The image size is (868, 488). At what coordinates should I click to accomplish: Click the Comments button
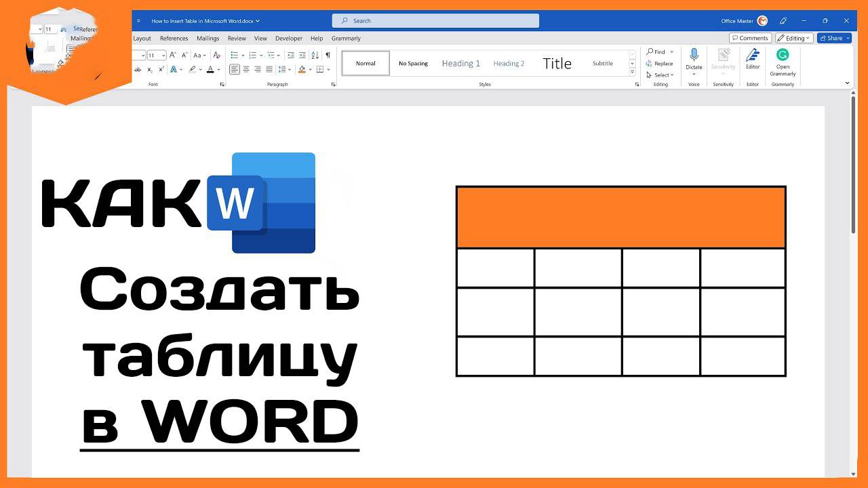pyautogui.click(x=750, y=38)
